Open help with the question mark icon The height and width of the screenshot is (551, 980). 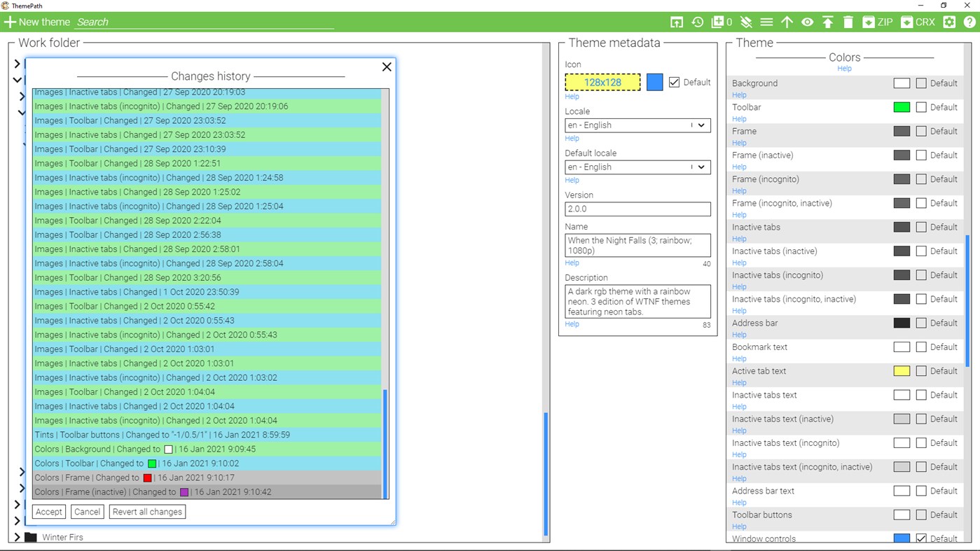tap(969, 22)
